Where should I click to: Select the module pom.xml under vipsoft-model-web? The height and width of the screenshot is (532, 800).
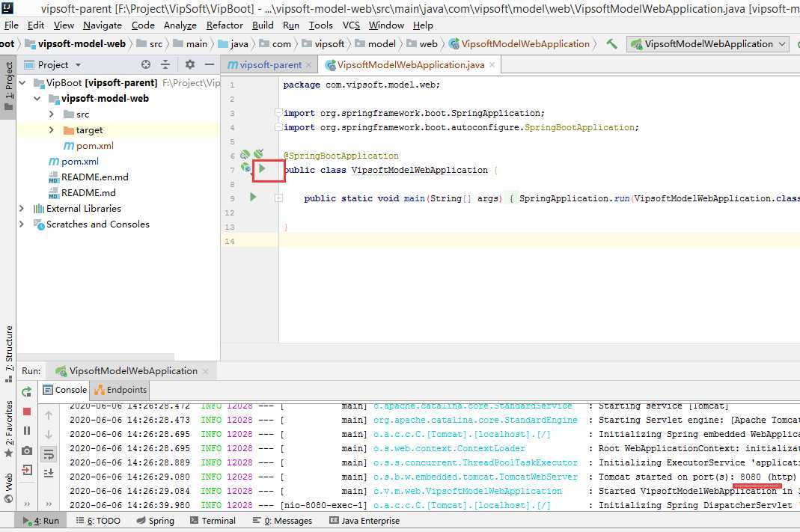point(88,145)
